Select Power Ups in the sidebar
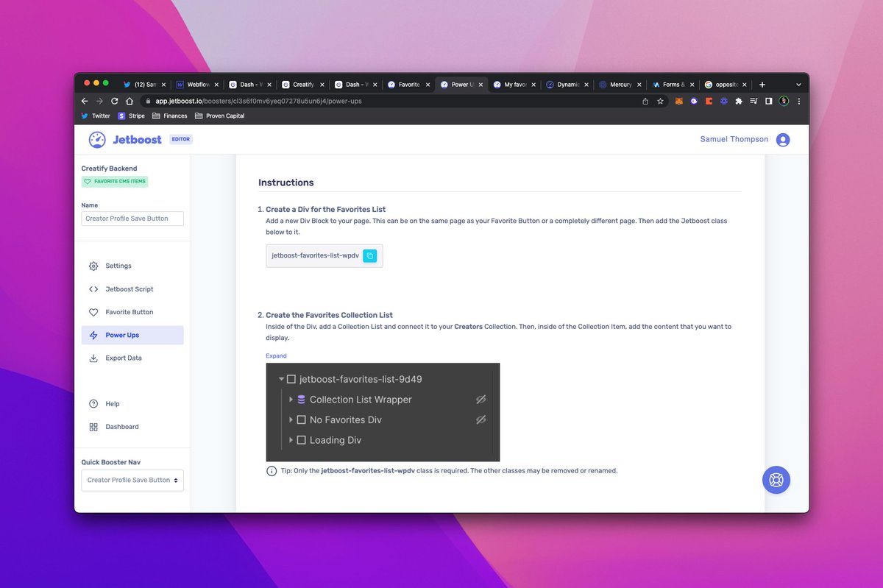Screen dimensions: 883x588 point(132,335)
